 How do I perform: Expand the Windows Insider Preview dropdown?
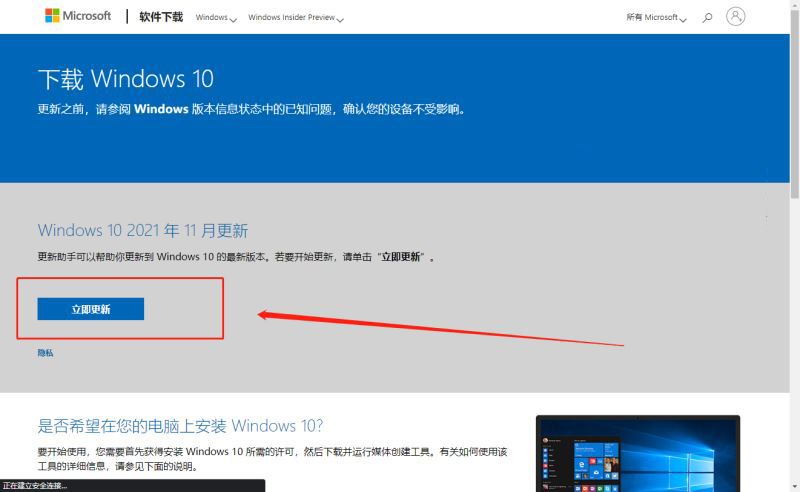point(296,17)
